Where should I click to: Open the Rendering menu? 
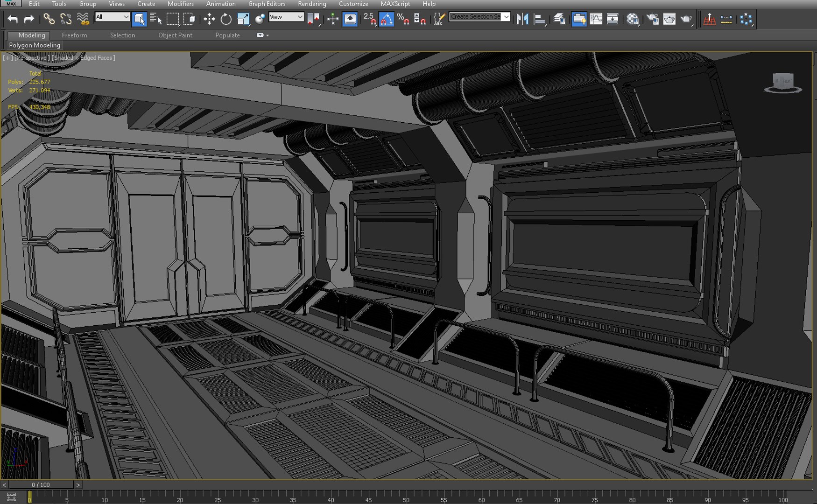(x=312, y=4)
